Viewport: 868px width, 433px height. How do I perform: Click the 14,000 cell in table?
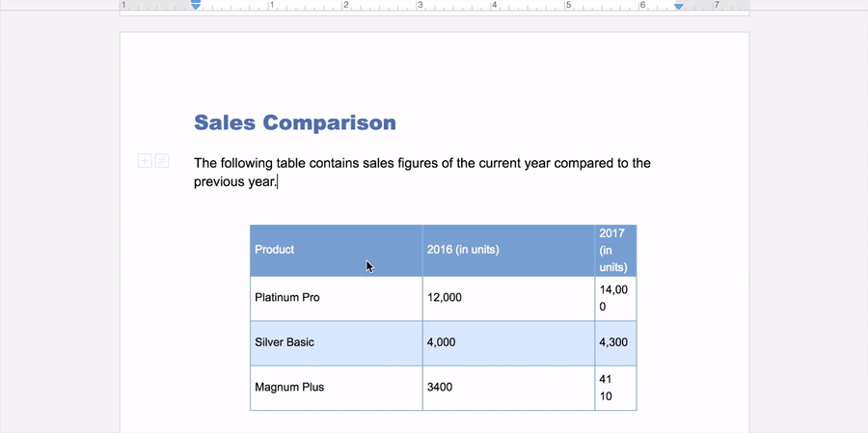(x=613, y=298)
